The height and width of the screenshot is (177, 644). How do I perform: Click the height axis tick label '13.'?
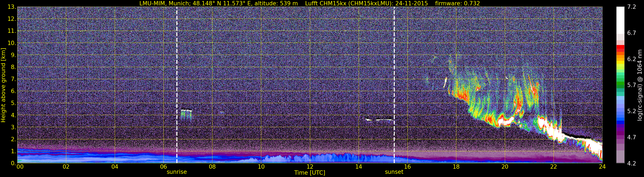[12, 7]
